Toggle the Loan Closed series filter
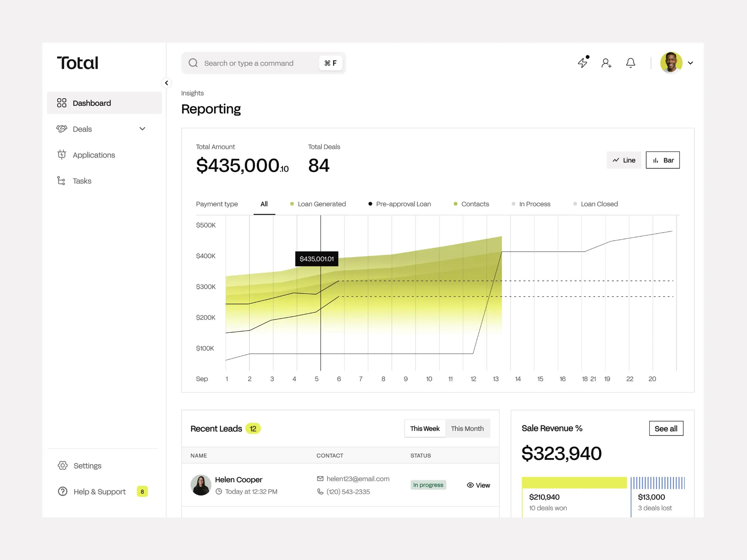The image size is (747, 560). click(596, 204)
